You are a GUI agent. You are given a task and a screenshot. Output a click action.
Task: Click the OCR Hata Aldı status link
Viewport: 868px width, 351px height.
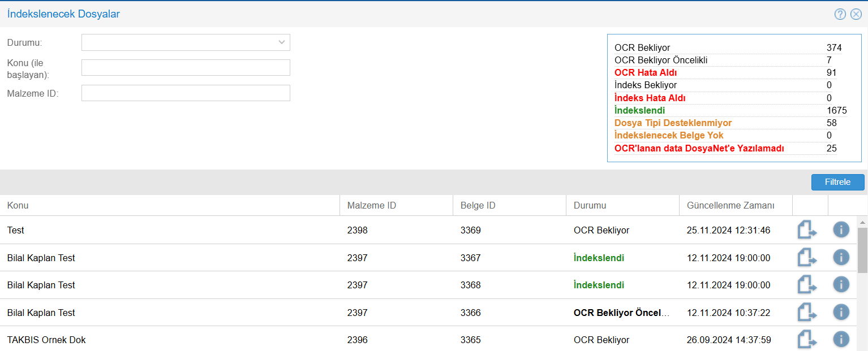pos(646,73)
